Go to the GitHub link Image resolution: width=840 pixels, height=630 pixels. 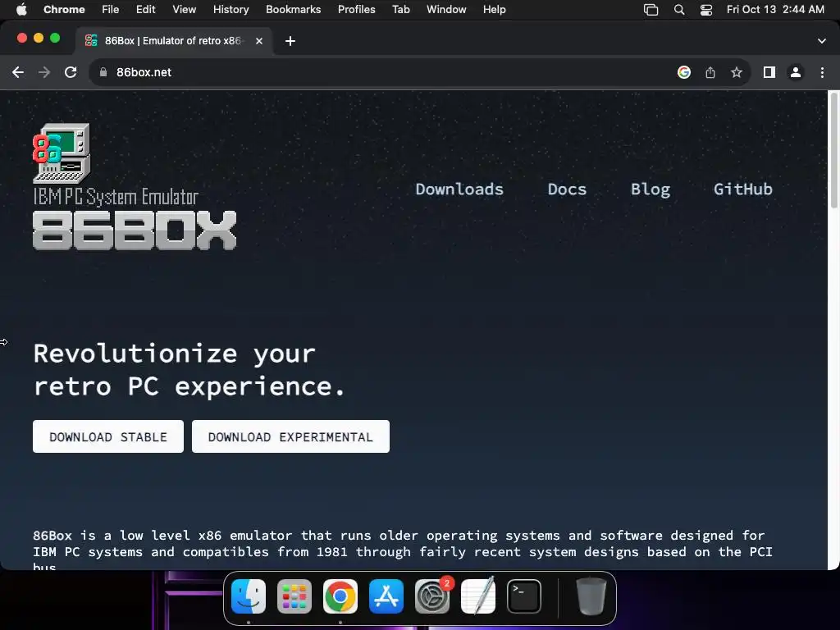click(743, 189)
